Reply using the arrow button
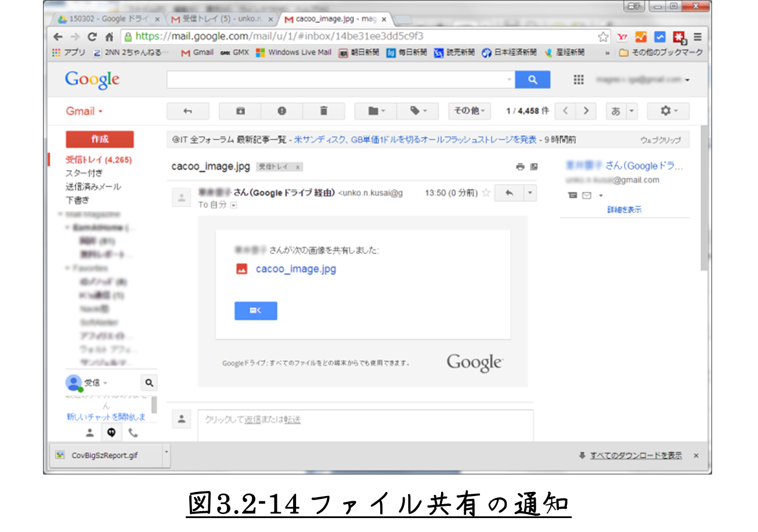Screen dimensions: 758x532 click(509, 193)
